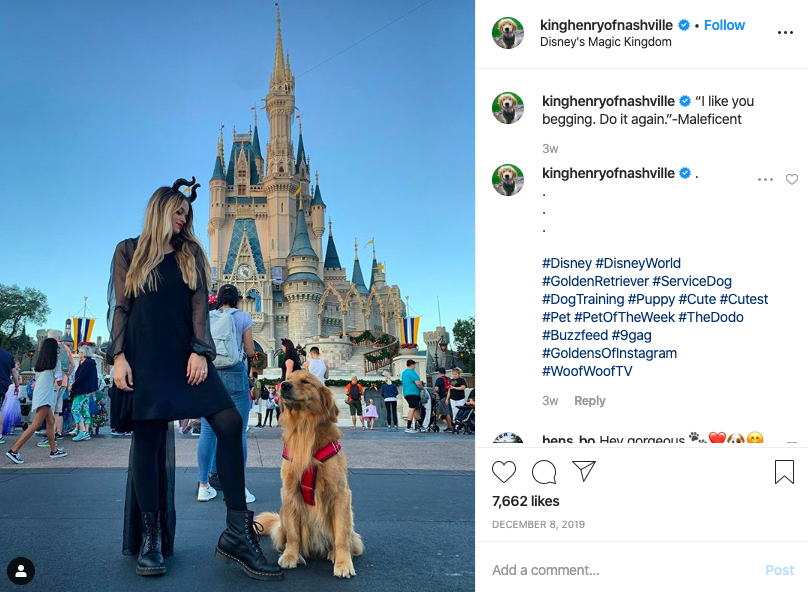This screenshot has height=592, width=808.
Task: Open the #WoofWoofTV hashtag
Action: 587,371
